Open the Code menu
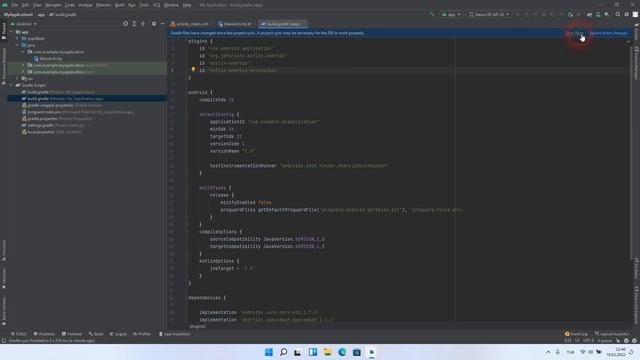 [70, 5]
